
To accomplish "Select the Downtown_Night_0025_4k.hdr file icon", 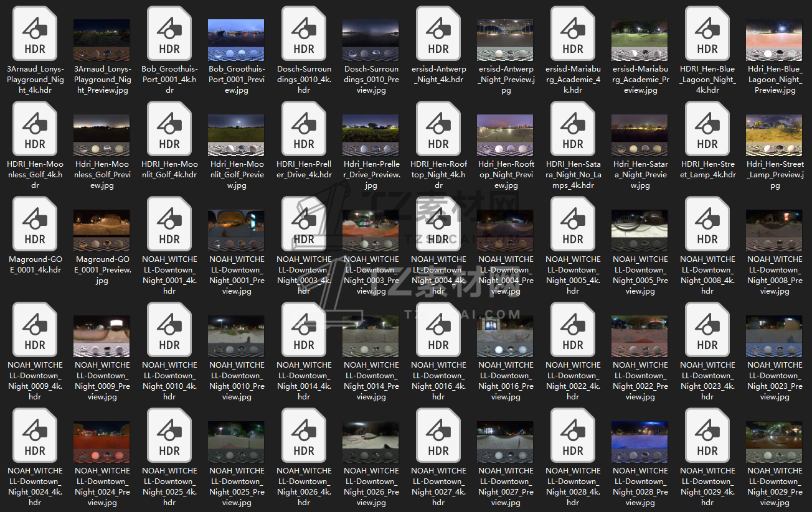I will click(x=169, y=435).
